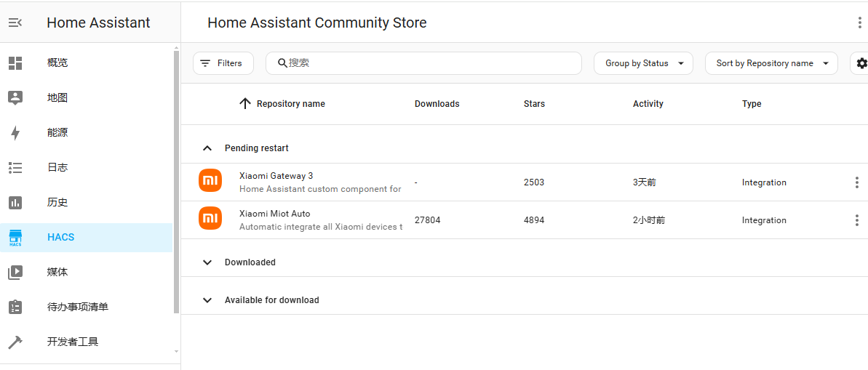Click the magnifier search icon
This screenshot has height=370, width=868.
[282, 63]
